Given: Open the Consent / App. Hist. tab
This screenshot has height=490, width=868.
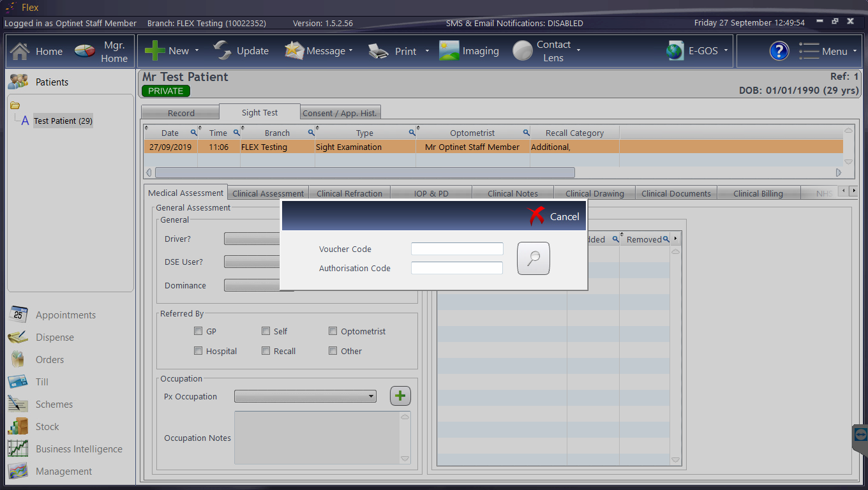Looking at the screenshot, I should click(340, 111).
